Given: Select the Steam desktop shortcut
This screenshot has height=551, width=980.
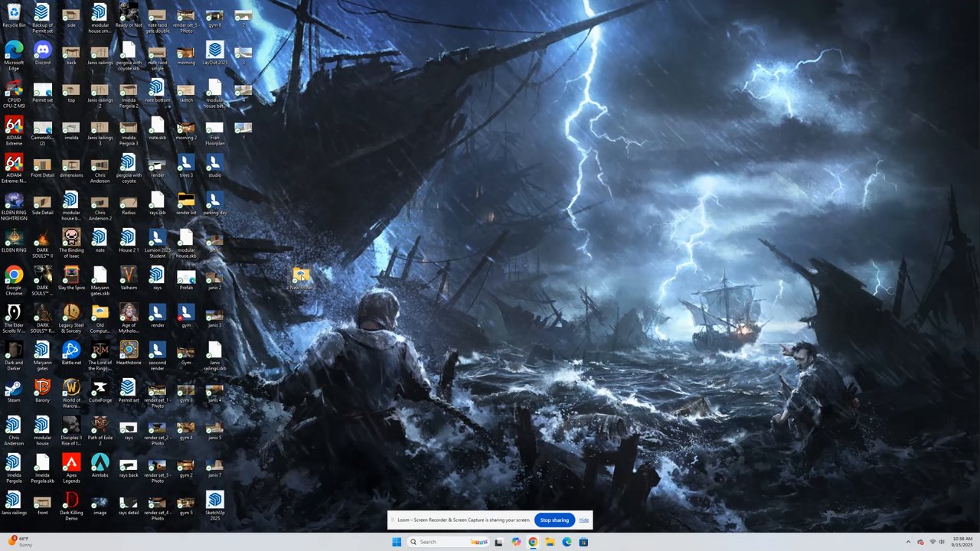Looking at the screenshot, I should [x=14, y=391].
